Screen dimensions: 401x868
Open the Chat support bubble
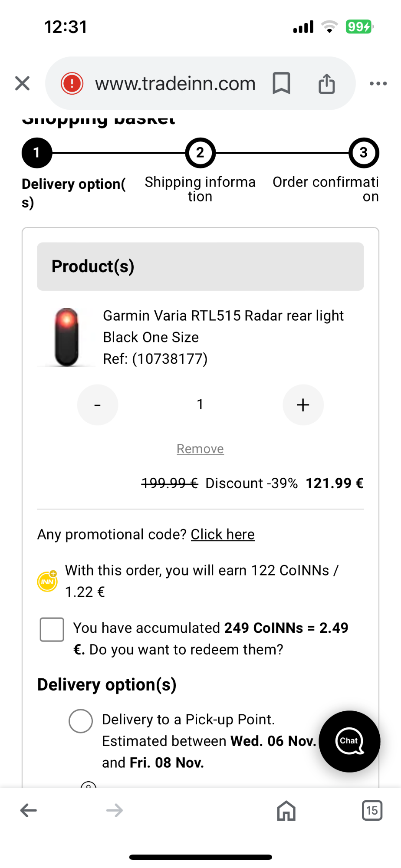point(349,741)
